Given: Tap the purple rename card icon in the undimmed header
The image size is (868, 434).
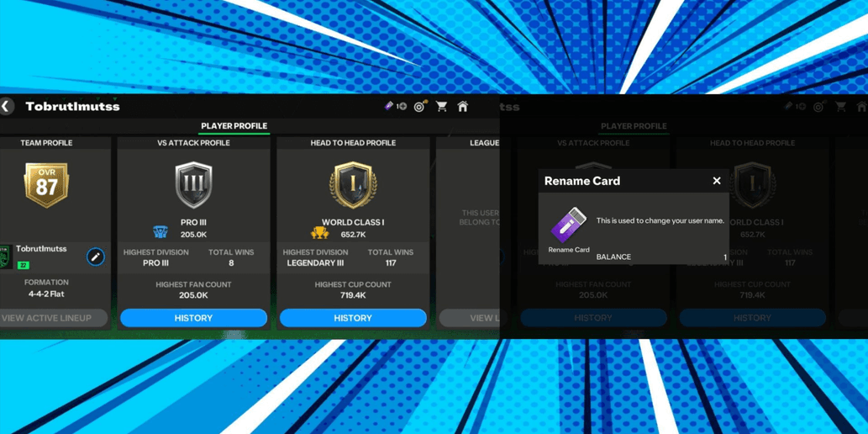Looking at the screenshot, I should 389,106.
